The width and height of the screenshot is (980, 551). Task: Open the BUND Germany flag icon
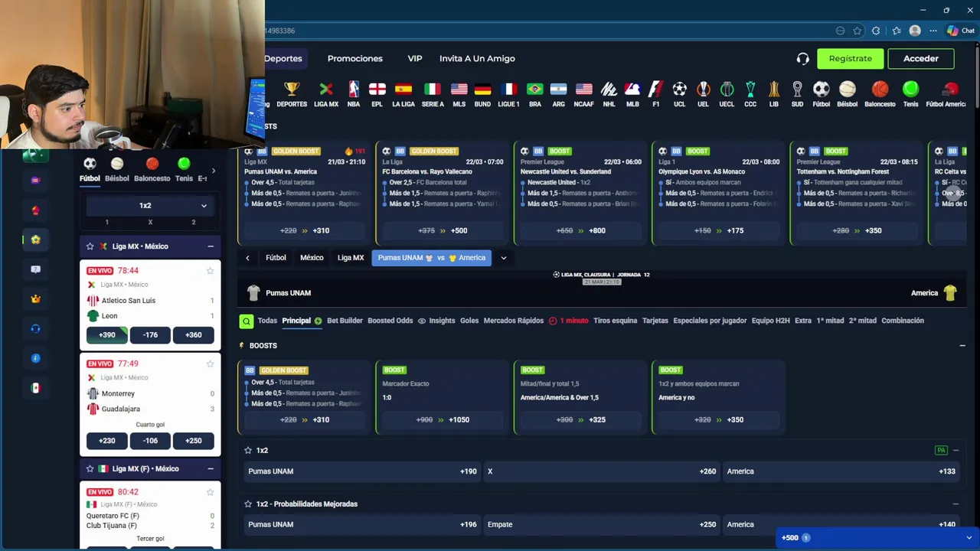(x=482, y=90)
